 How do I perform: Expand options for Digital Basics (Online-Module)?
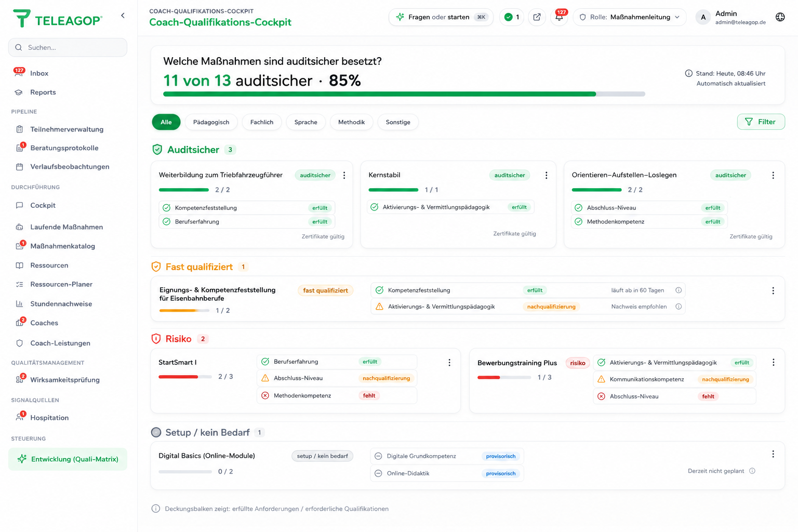pyautogui.click(x=773, y=454)
